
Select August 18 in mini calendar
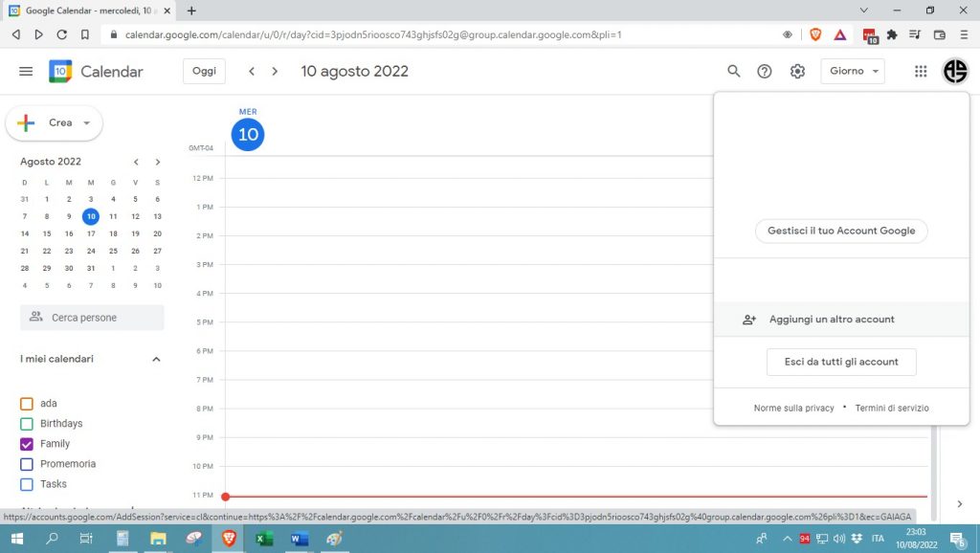click(113, 233)
